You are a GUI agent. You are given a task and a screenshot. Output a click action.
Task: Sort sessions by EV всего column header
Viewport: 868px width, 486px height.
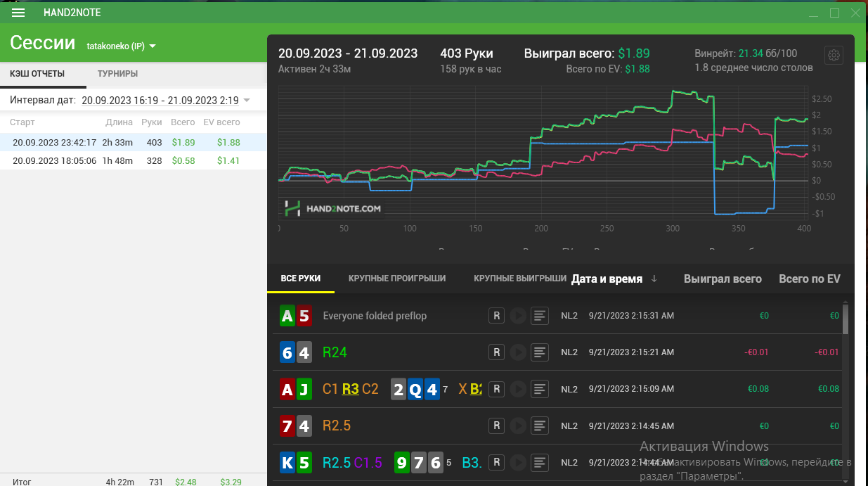(222, 122)
